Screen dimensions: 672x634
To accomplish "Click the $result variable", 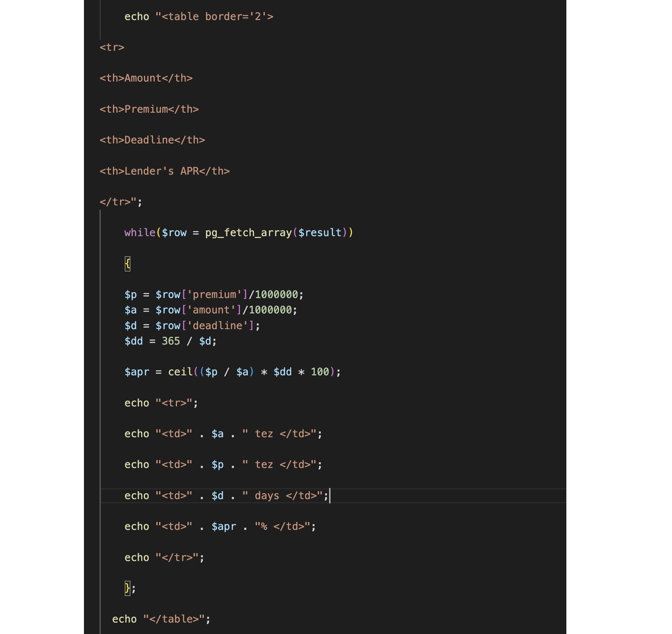I will 320,233.
